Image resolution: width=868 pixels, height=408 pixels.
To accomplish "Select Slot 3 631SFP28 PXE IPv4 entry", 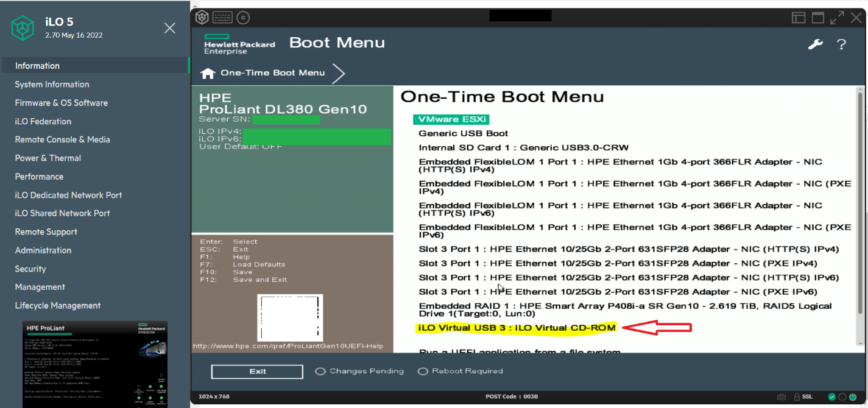I will coord(618,264).
